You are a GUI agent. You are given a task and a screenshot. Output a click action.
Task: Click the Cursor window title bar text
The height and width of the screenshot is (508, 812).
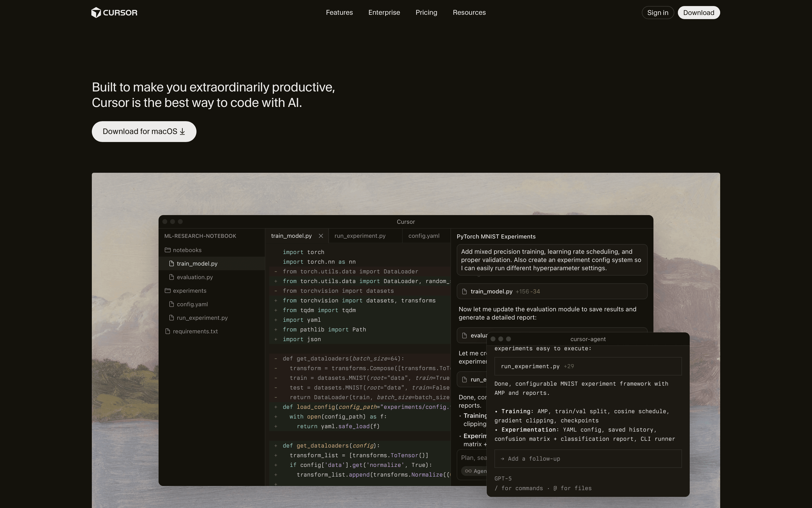pyautogui.click(x=406, y=222)
